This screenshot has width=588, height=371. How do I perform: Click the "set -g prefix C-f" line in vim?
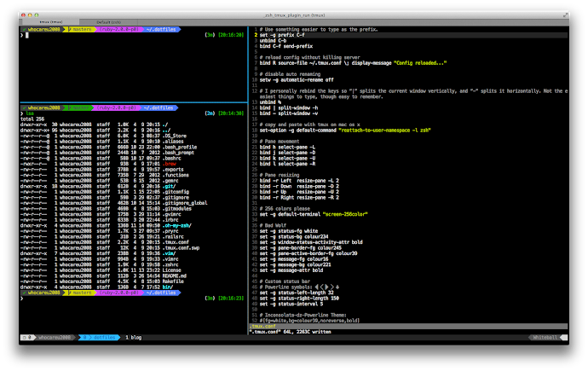pos(282,35)
